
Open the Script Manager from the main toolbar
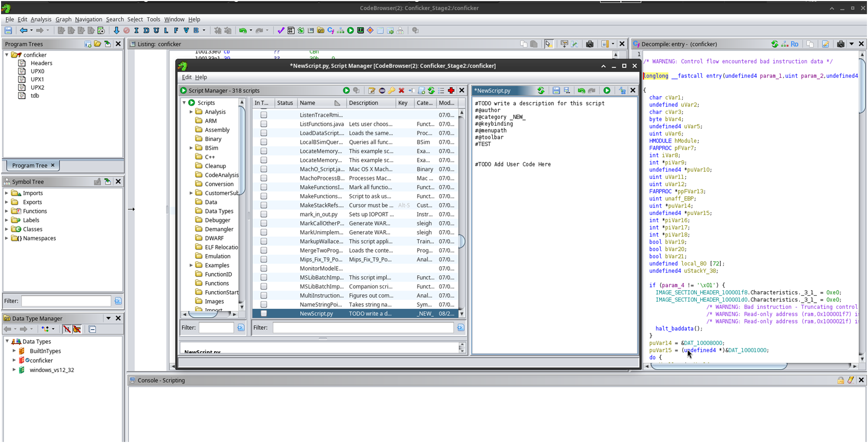pyautogui.click(x=351, y=31)
